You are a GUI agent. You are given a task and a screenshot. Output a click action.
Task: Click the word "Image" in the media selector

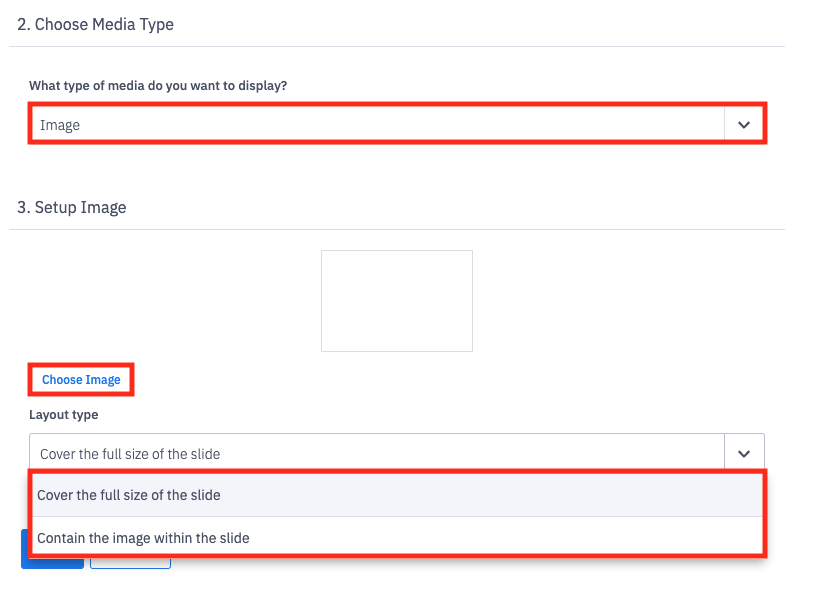[x=60, y=125]
